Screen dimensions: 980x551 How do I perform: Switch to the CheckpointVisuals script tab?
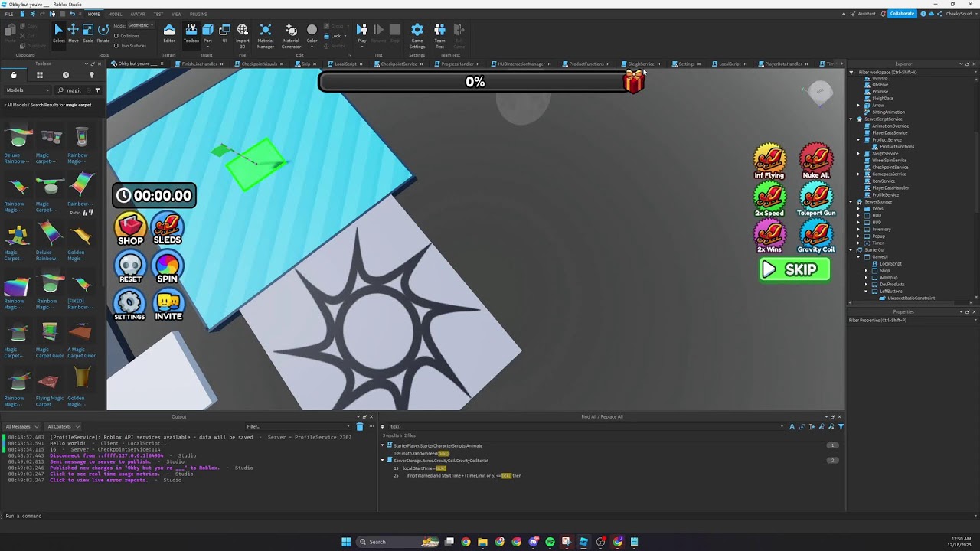pos(260,64)
